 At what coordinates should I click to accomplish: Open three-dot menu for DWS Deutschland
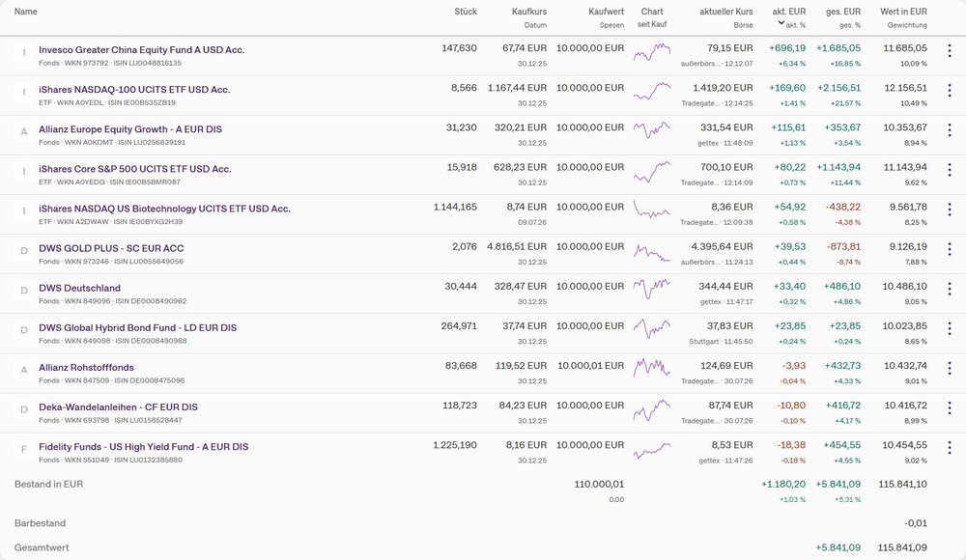point(950,289)
